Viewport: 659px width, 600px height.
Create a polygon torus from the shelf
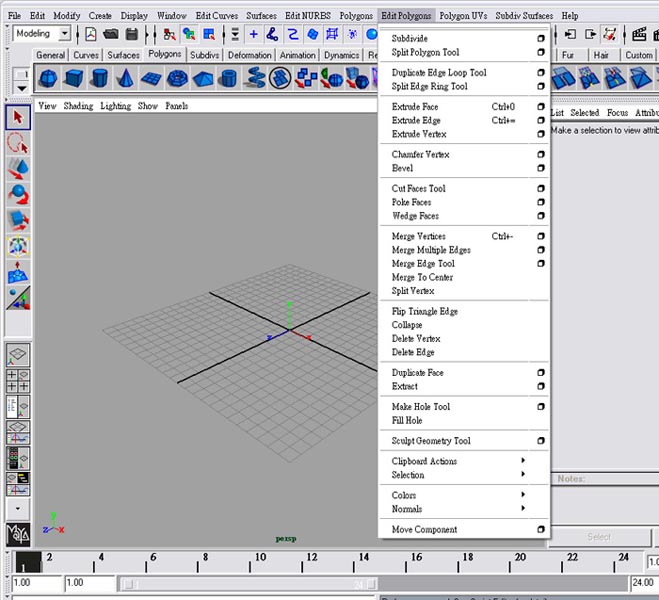pyautogui.click(x=177, y=79)
